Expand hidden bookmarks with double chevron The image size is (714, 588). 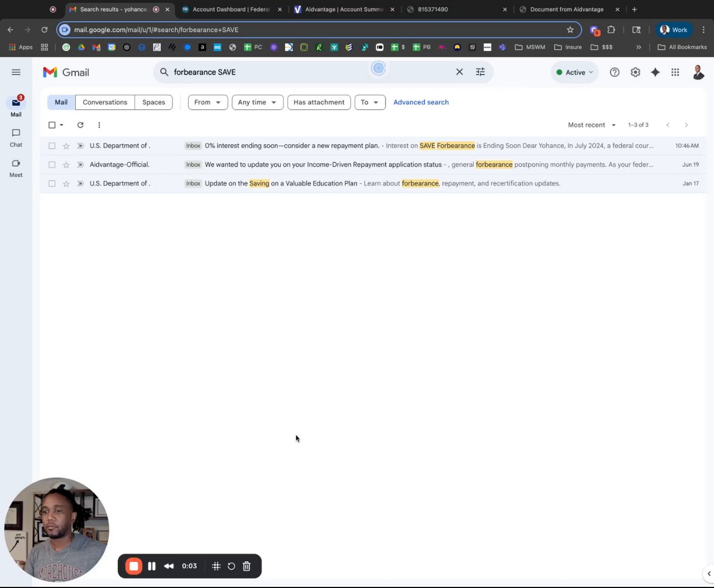pyautogui.click(x=639, y=47)
